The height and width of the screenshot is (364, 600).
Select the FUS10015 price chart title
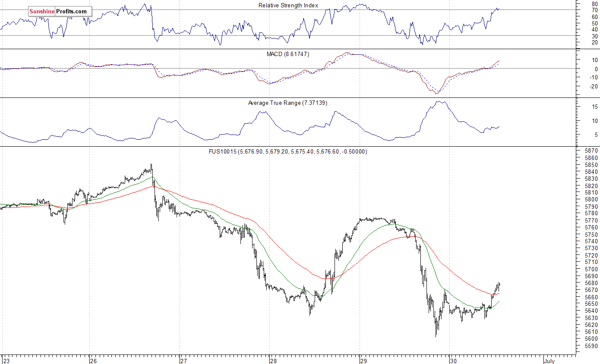(288, 151)
